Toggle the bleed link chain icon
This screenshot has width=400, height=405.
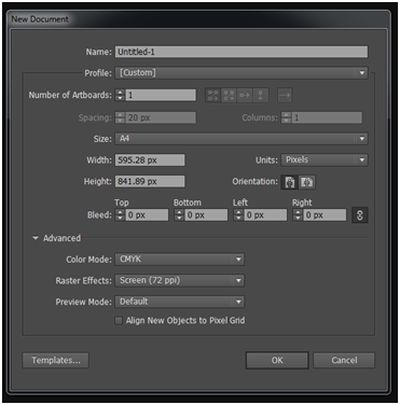click(360, 215)
